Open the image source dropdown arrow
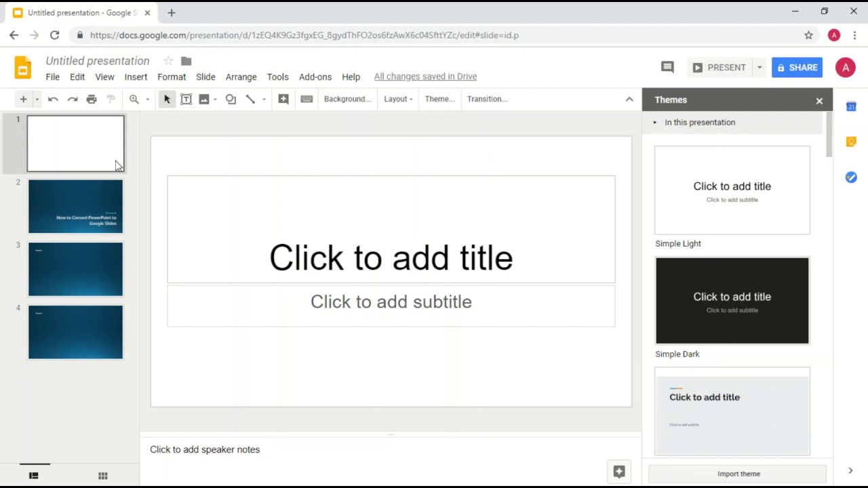Image resolution: width=868 pixels, height=488 pixels. coord(215,99)
